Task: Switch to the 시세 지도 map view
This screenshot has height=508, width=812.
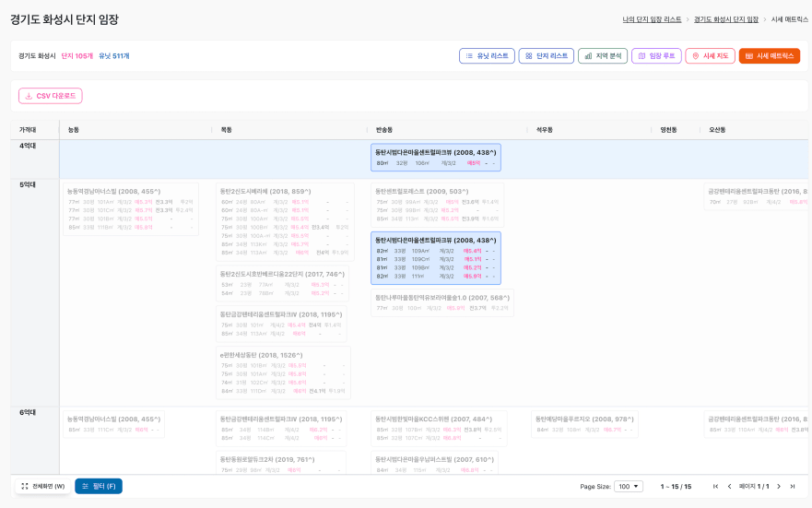Action: [710, 56]
